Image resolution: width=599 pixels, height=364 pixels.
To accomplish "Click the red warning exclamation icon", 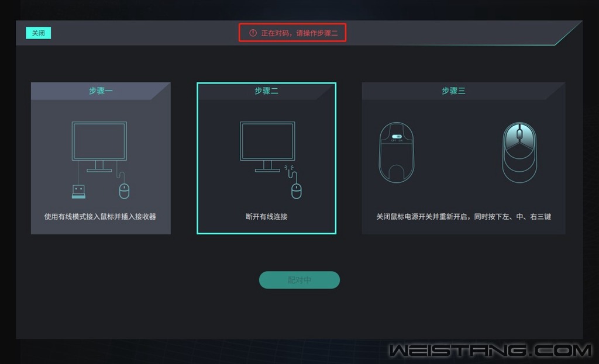I will [253, 33].
